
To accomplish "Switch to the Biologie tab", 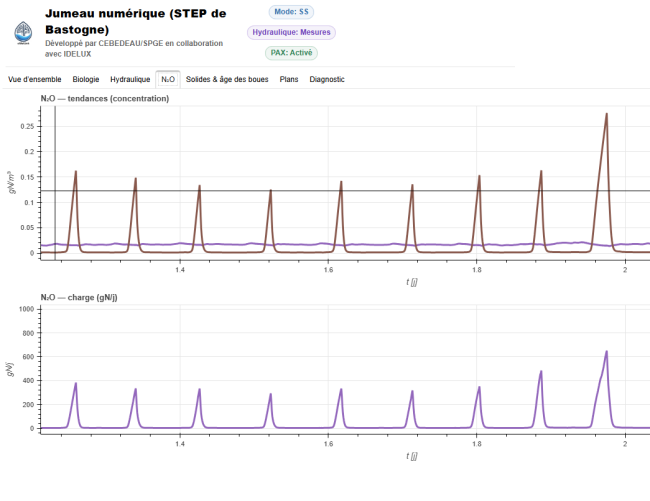I will 86,79.
